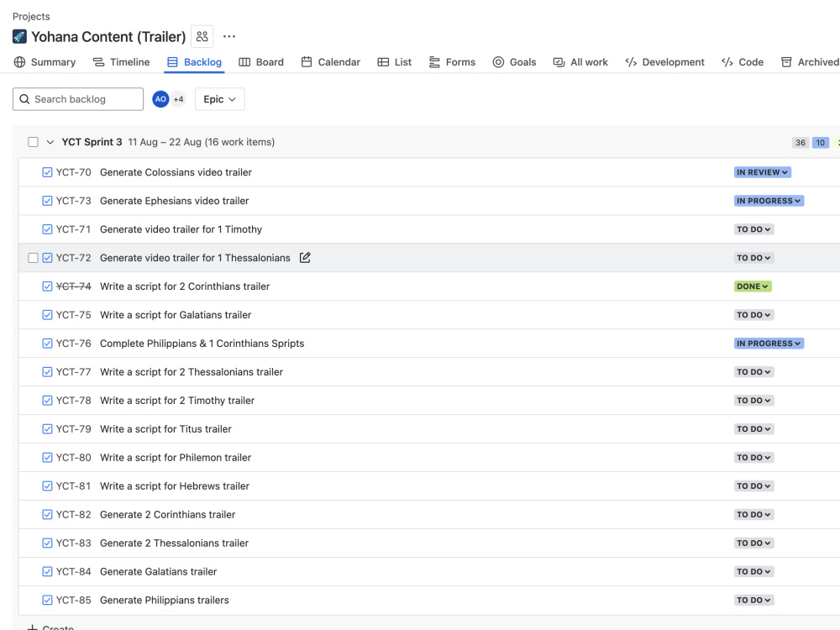Select the Backlog tab
The image size is (840, 630).
[x=194, y=62]
